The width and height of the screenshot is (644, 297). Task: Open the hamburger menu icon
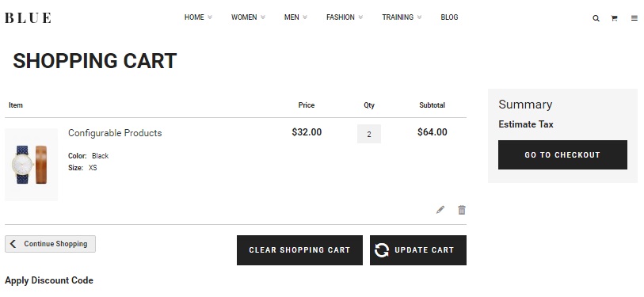click(634, 18)
